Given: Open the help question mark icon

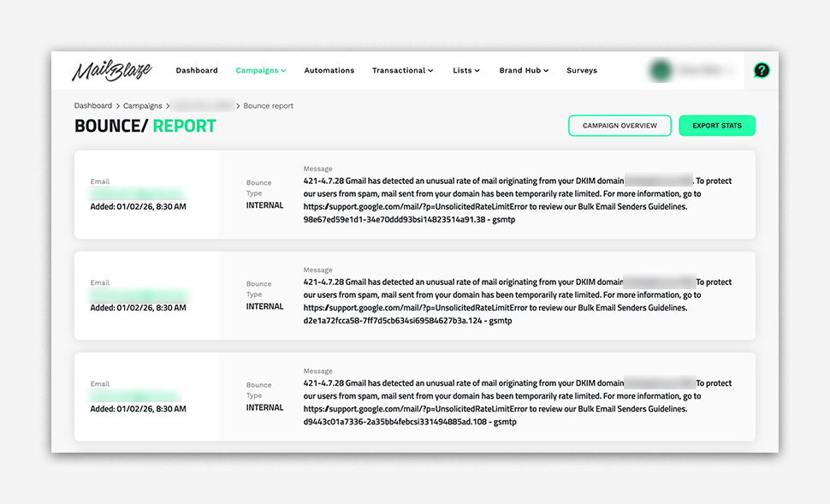Looking at the screenshot, I should pyautogui.click(x=761, y=71).
